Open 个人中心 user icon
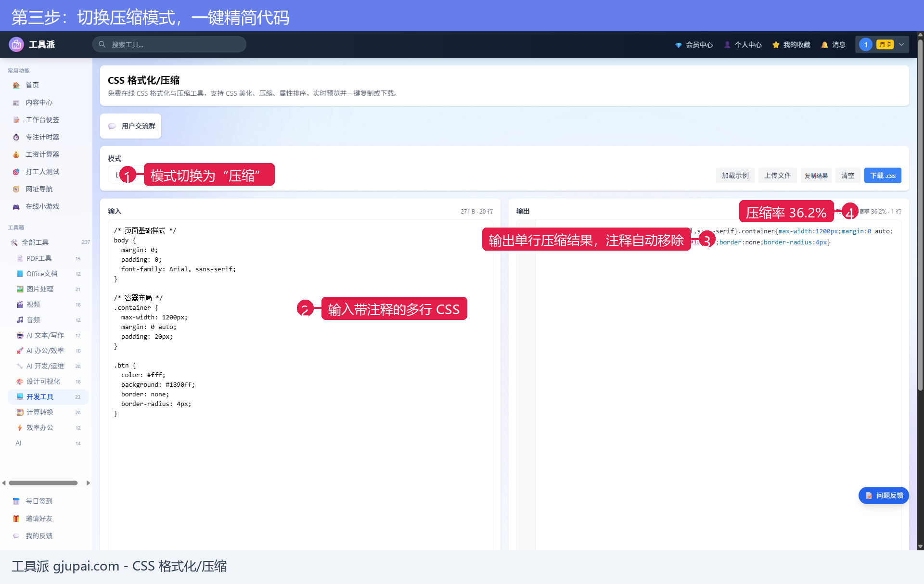Screen dimensions: 924x584 pyautogui.click(x=727, y=45)
